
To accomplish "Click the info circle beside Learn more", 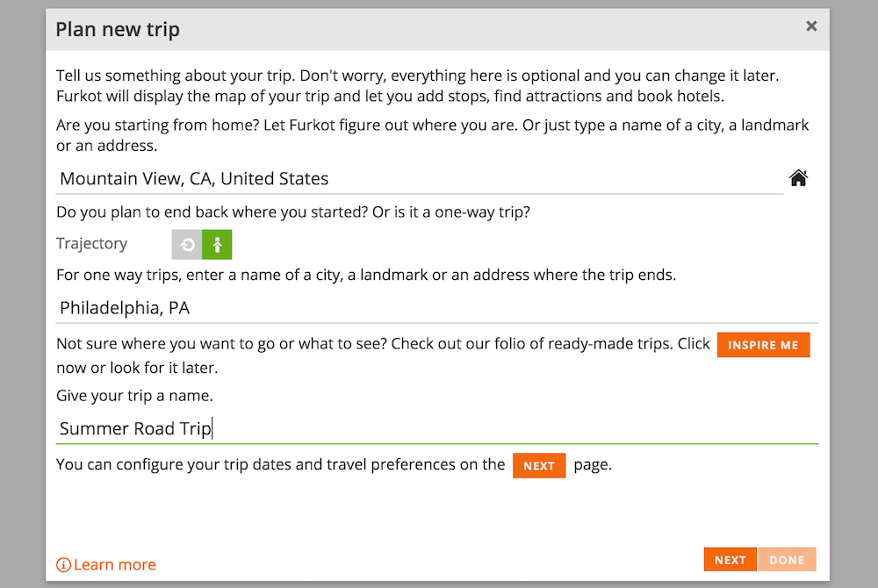I will 63,565.
